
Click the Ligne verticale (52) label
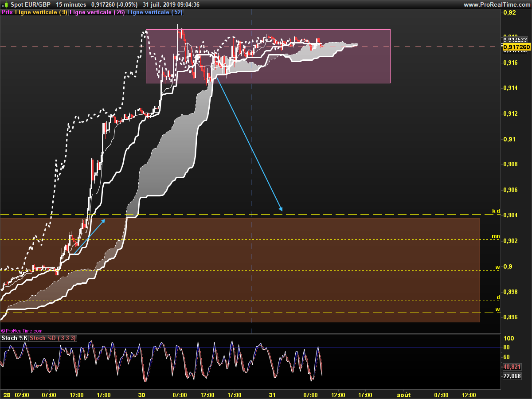(x=155, y=12)
